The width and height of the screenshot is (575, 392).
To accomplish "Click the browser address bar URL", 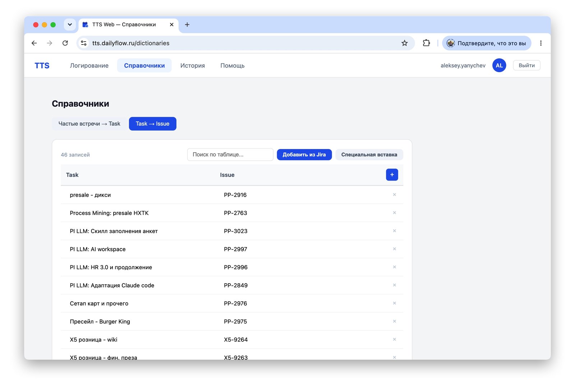I will tap(131, 43).
